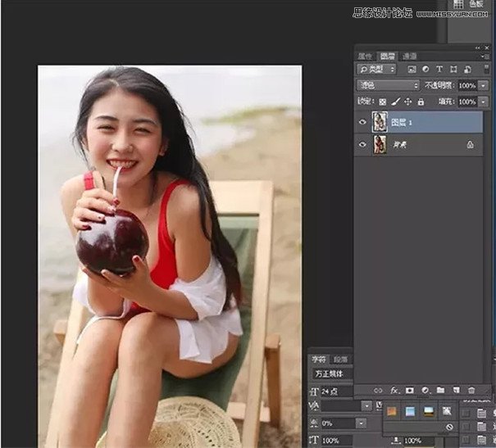Collapse the layers panel with double arrows
The height and width of the screenshot is (448, 496).
click(x=478, y=48)
